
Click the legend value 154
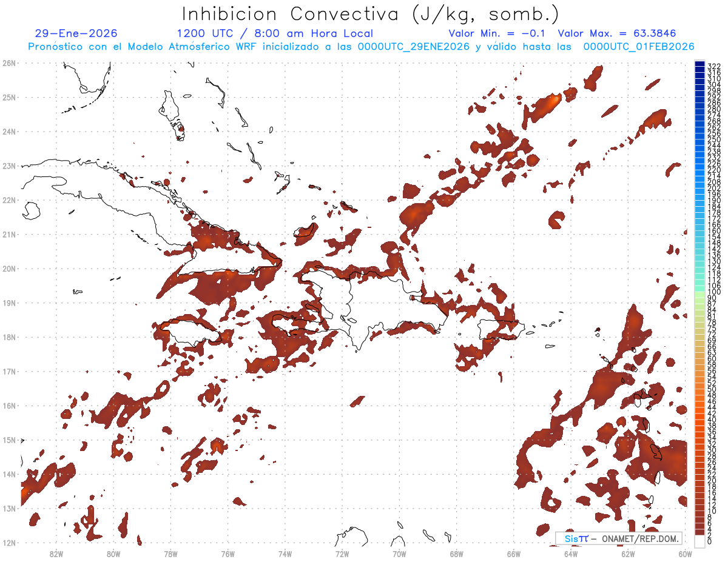click(714, 237)
